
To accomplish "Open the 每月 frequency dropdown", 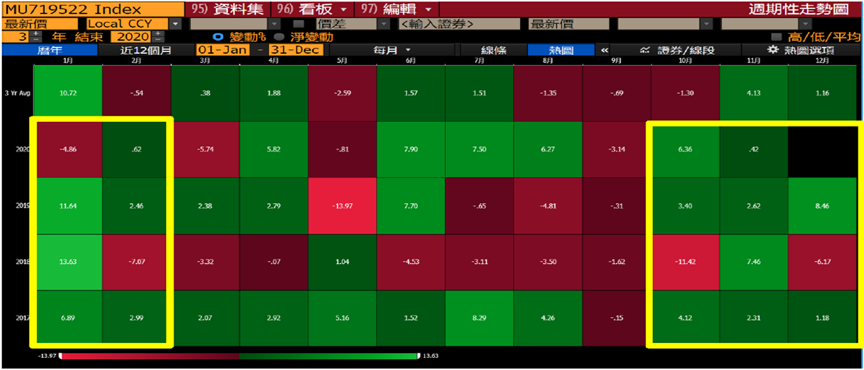I will coord(391,50).
